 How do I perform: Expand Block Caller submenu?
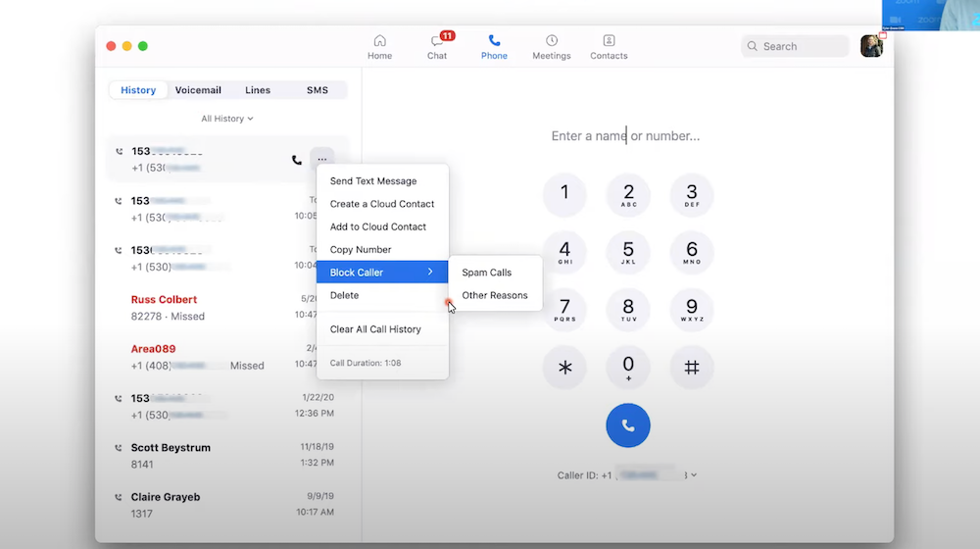click(x=382, y=272)
